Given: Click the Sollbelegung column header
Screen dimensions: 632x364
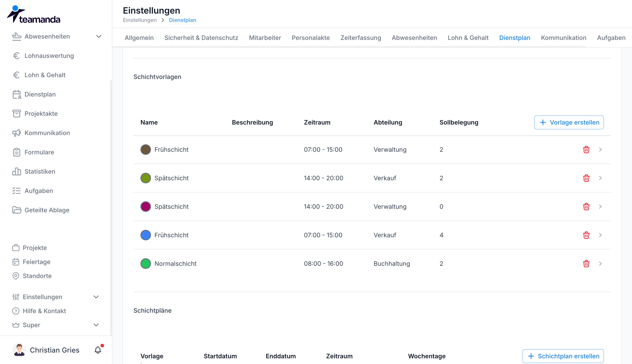Looking at the screenshot, I should 459,122.
